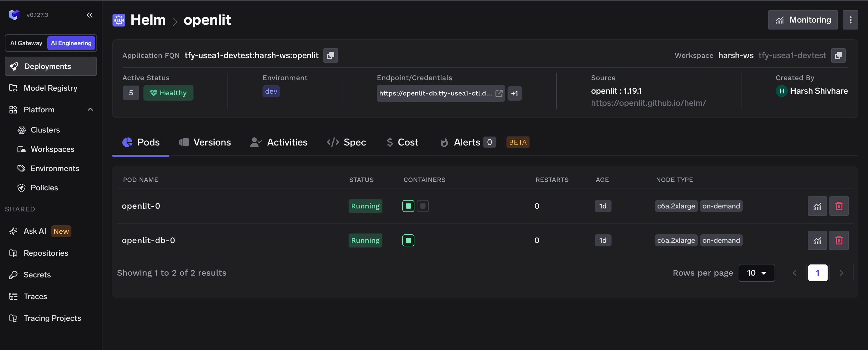Click the POD NAME column header
The image size is (868, 350).
point(140,180)
